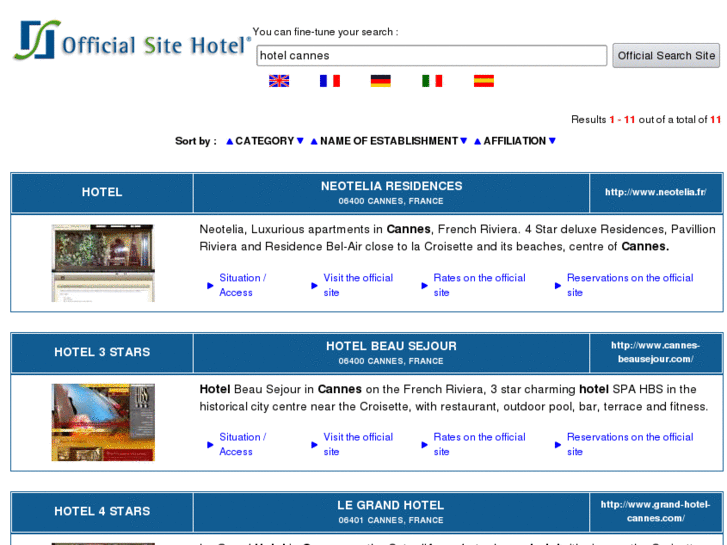727x545 pixels.
Task: Click the blue arrow beside Beau Sejour Situation / Access
Action: (x=210, y=445)
